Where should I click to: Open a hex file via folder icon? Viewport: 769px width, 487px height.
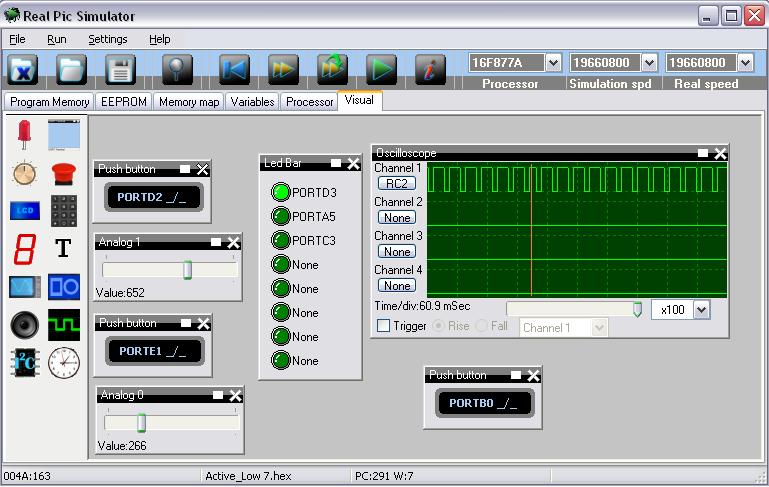[x=72, y=70]
